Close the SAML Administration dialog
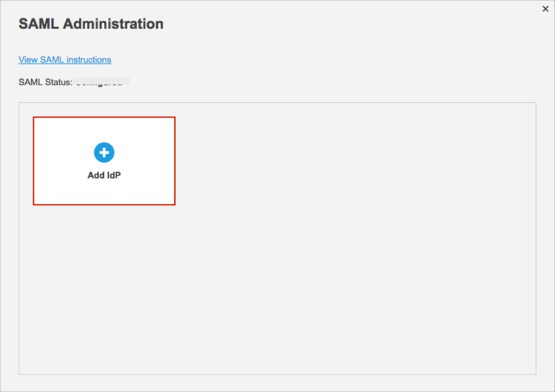Screen dimensions: 555x392 545,9
